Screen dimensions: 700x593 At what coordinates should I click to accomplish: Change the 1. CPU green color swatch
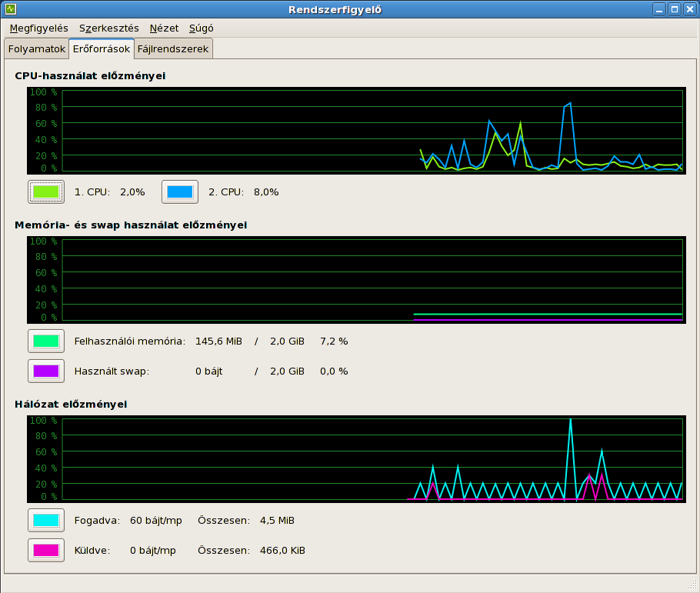point(46,192)
